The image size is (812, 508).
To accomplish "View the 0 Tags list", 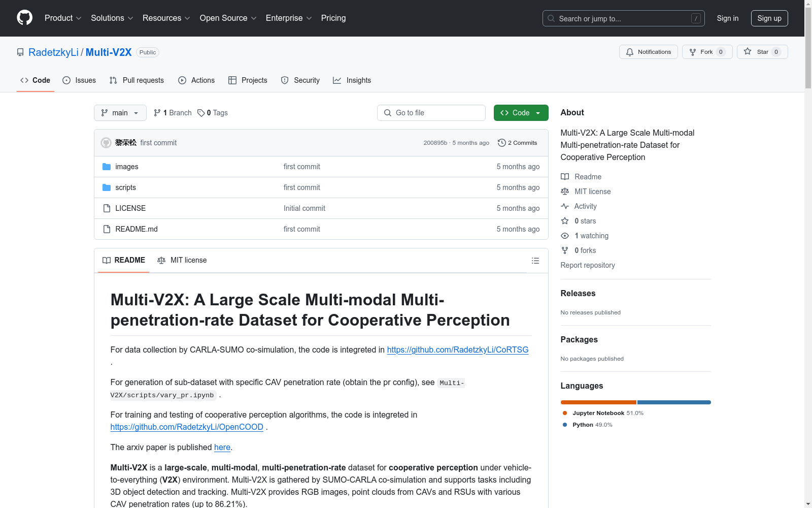I will click(x=213, y=113).
